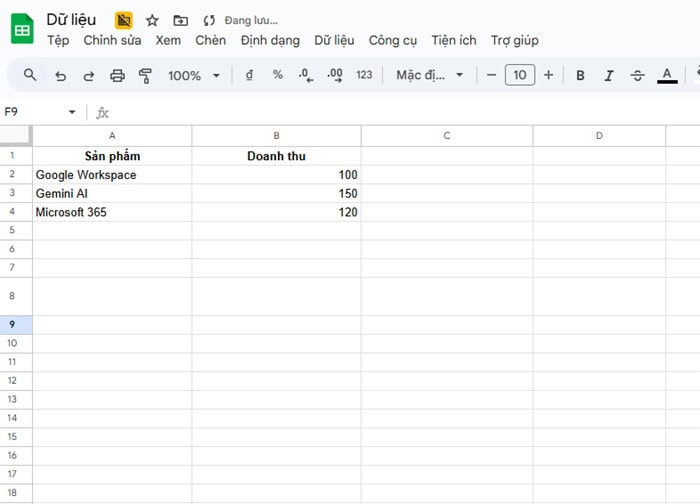Select column C header
Screen dimensions: 700x504
pos(447,136)
